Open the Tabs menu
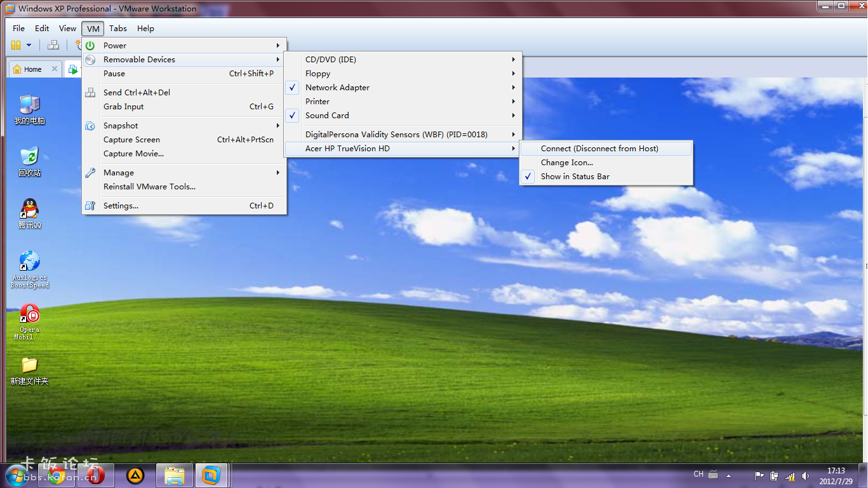Screen dimensions: 868x488 click(x=118, y=29)
